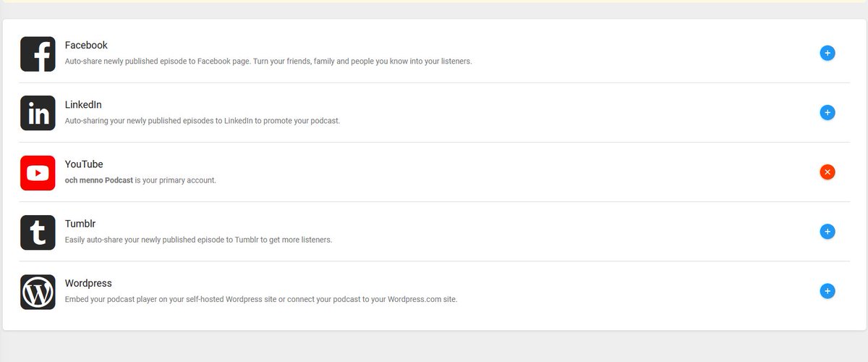
Task: Select the Facebook title text
Action: coord(86,46)
